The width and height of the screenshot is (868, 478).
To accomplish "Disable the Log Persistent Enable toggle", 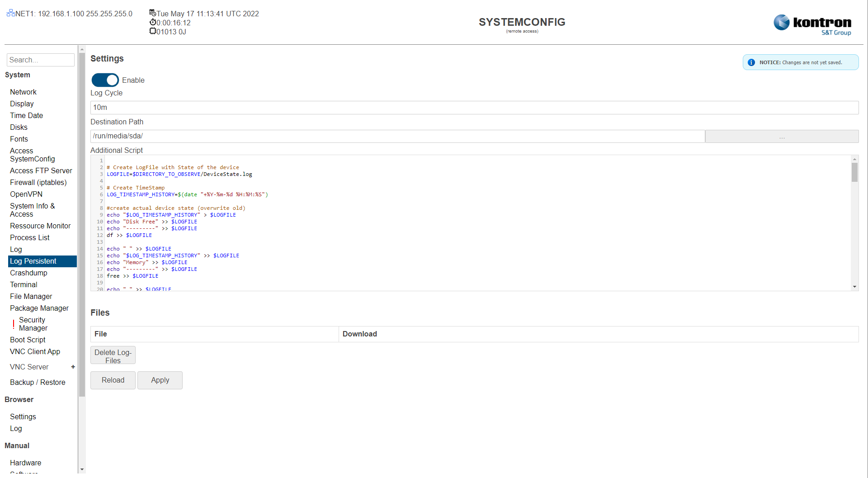I will [x=105, y=80].
